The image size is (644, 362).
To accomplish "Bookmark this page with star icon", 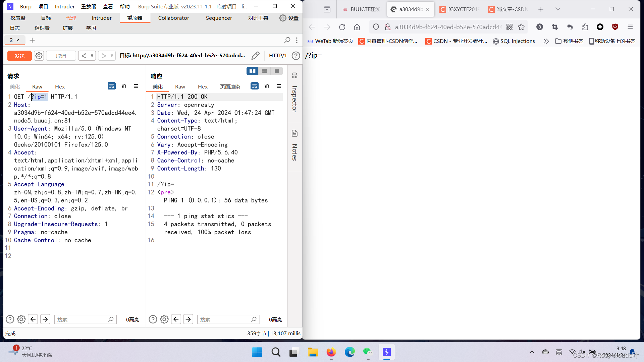I will point(521,27).
